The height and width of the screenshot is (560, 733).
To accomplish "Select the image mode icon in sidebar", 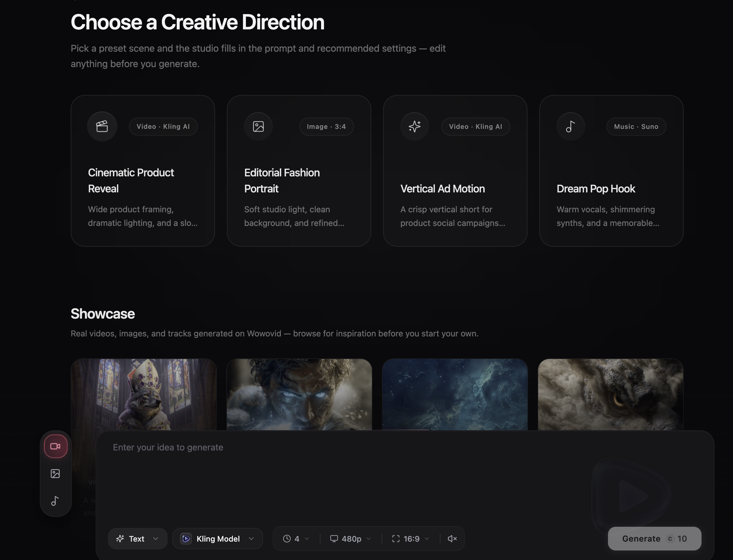I will point(55,473).
